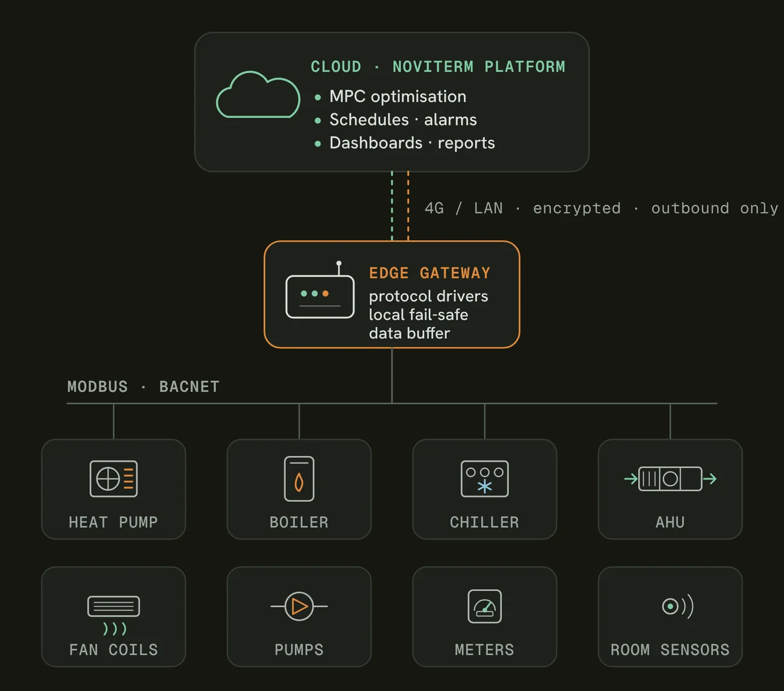Viewport: 784px width, 691px height.
Task: Click the "4G / LAN · encrypted · outbound only" label
Action: click(x=601, y=208)
